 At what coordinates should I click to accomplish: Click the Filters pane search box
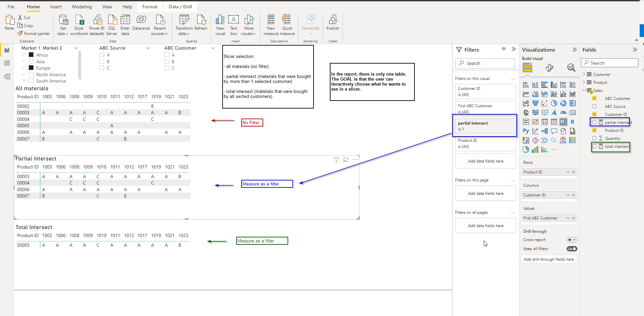(x=485, y=63)
